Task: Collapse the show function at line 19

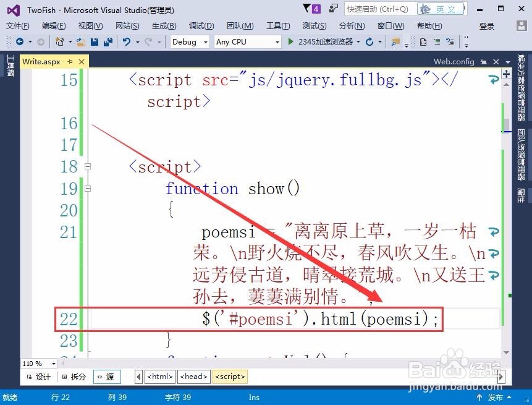Action: (x=88, y=188)
